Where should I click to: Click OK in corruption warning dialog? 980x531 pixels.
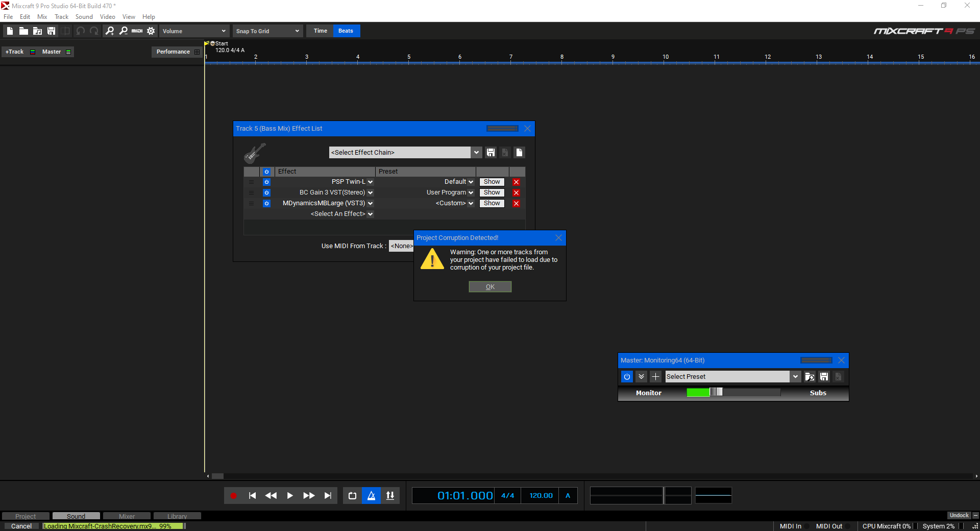click(x=490, y=287)
